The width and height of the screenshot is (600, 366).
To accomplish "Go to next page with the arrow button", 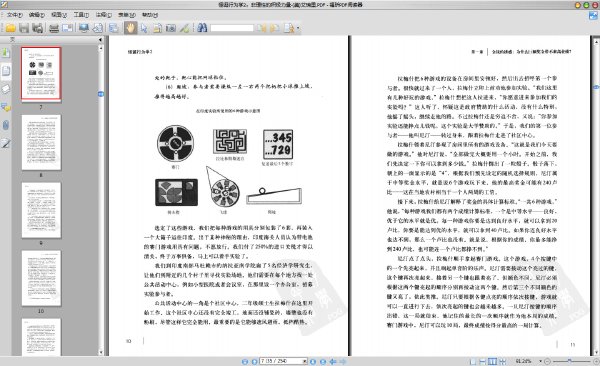I will pyautogui.click(x=313, y=361).
